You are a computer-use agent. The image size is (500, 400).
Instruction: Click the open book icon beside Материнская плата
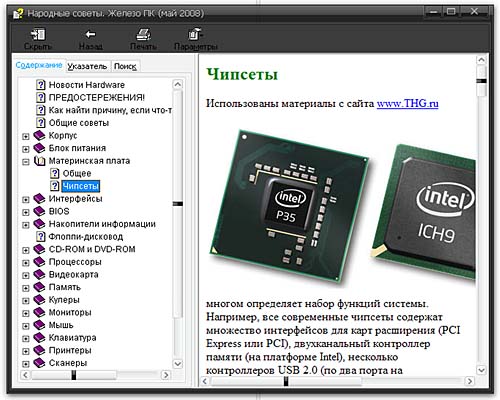tap(39, 161)
